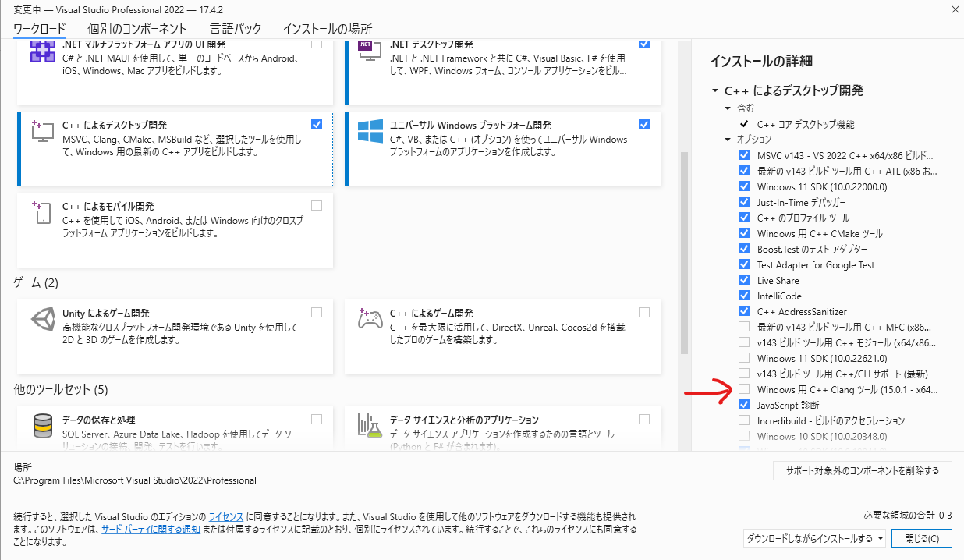Check v143 C++ MFC build tools option
The image size is (964, 560).
pos(744,327)
